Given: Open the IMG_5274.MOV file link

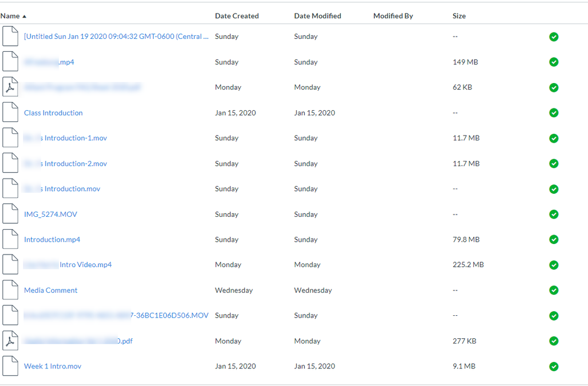Looking at the screenshot, I should (x=51, y=214).
